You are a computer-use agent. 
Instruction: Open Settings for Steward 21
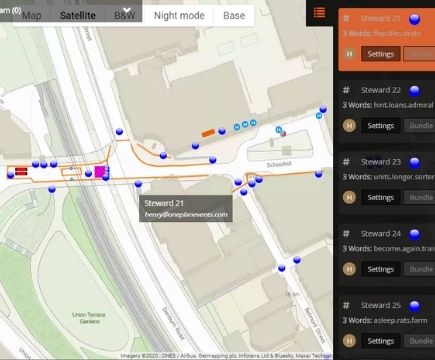[381, 54]
